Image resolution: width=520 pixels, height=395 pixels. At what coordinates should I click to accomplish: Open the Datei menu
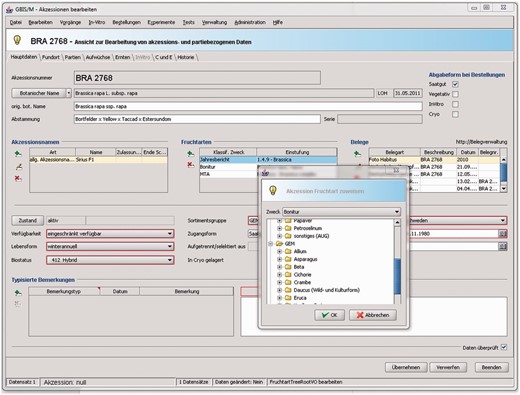[x=16, y=22]
